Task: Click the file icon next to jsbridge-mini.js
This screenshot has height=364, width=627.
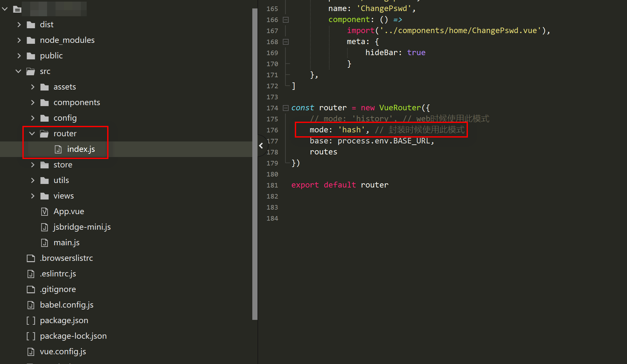Action: click(44, 227)
